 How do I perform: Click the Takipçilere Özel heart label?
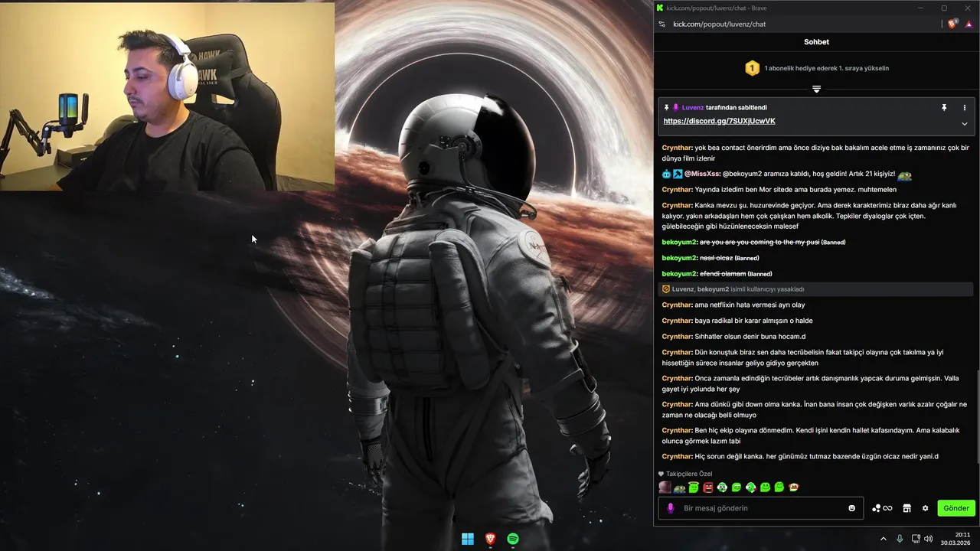point(685,474)
